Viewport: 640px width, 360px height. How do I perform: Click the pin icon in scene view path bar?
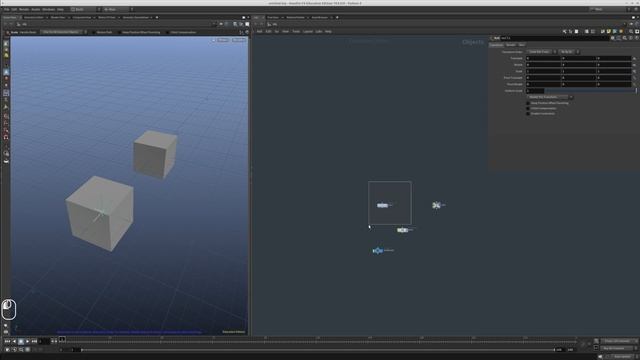222,24
